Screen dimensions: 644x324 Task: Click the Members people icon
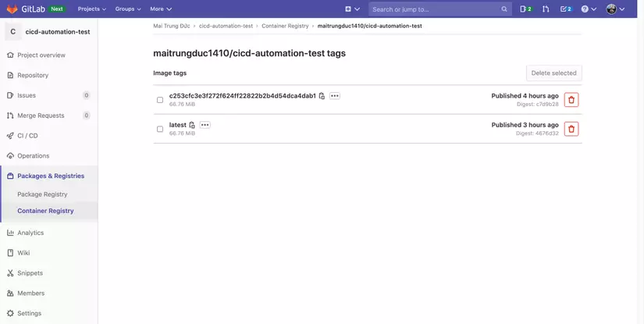pos(10,294)
